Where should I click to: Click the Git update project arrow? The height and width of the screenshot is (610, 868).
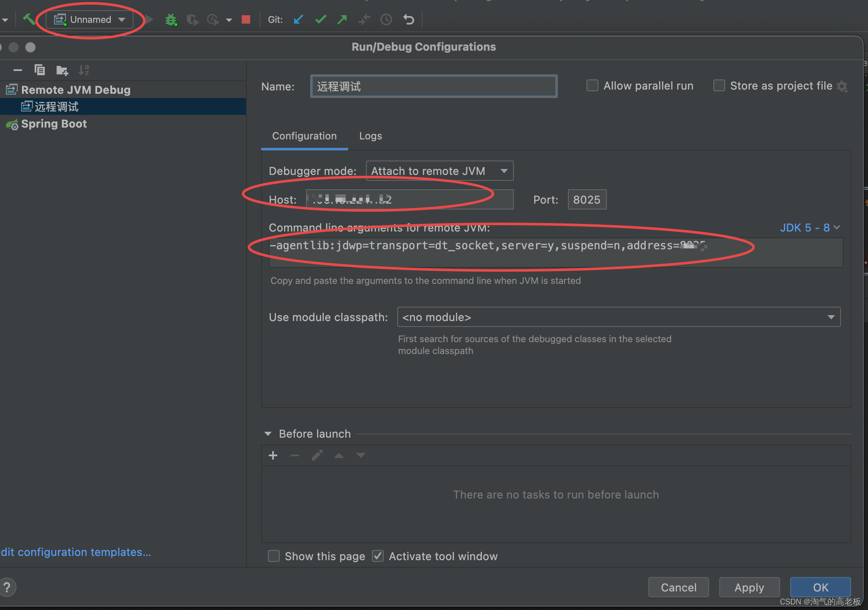[x=298, y=19]
